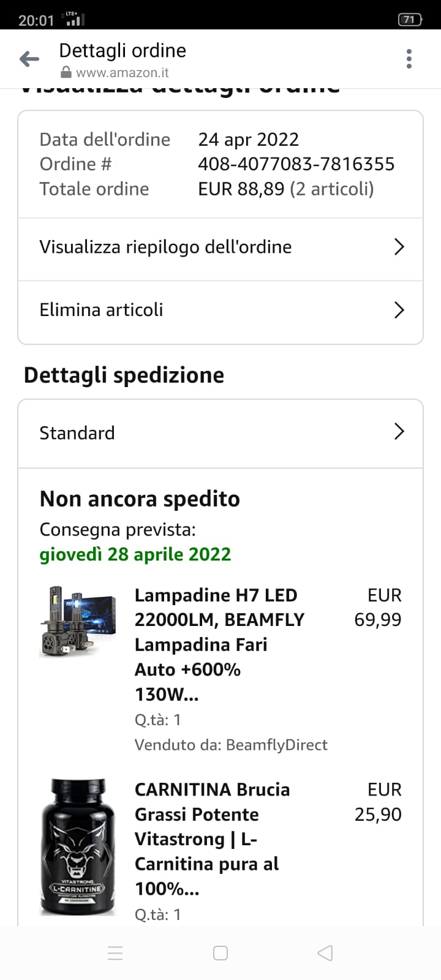Open Visualizza riepilogo dell'ordine row
This screenshot has width=441, height=980.
[x=165, y=247]
